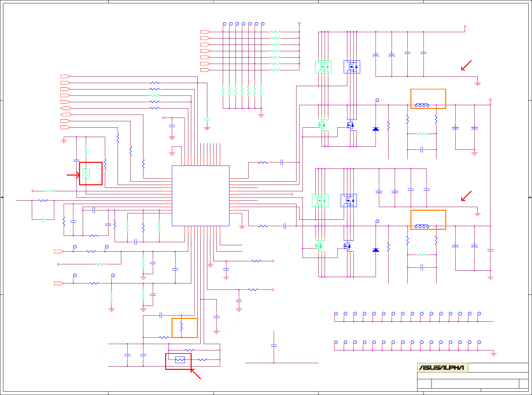This screenshot has height=395, width=532.
Task: Click the ASUS/ALPHA logo in the title block
Action: point(442,368)
